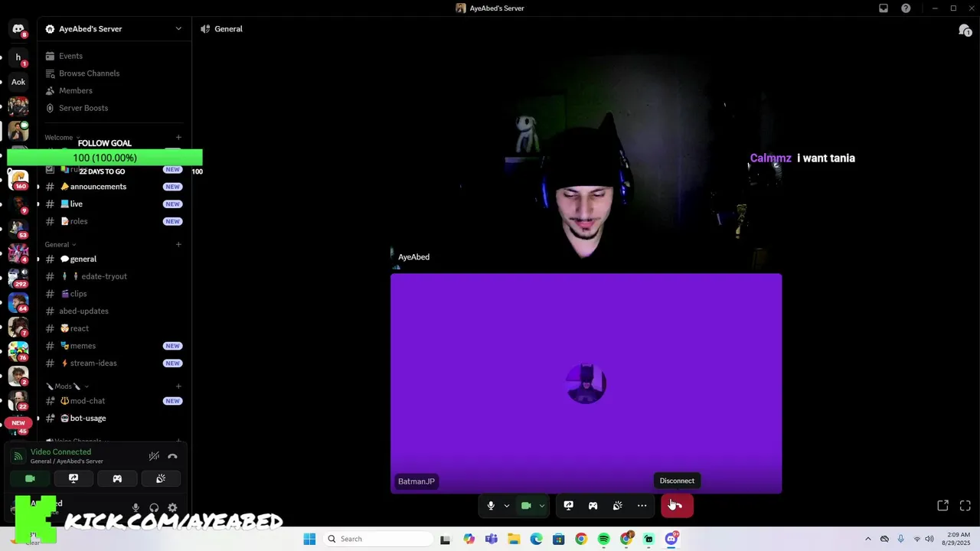Toggle noise suppression in voice panel
Image resolution: width=980 pixels, height=551 pixels.
click(x=154, y=456)
